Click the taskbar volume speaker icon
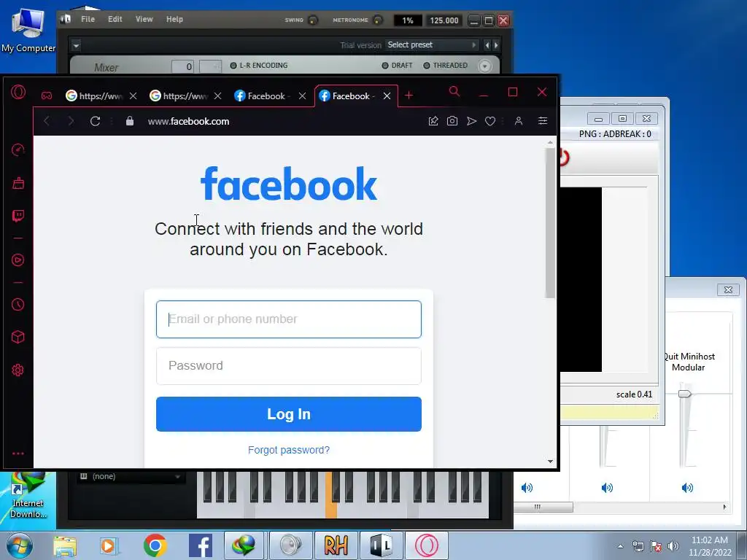 tap(673, 546)
